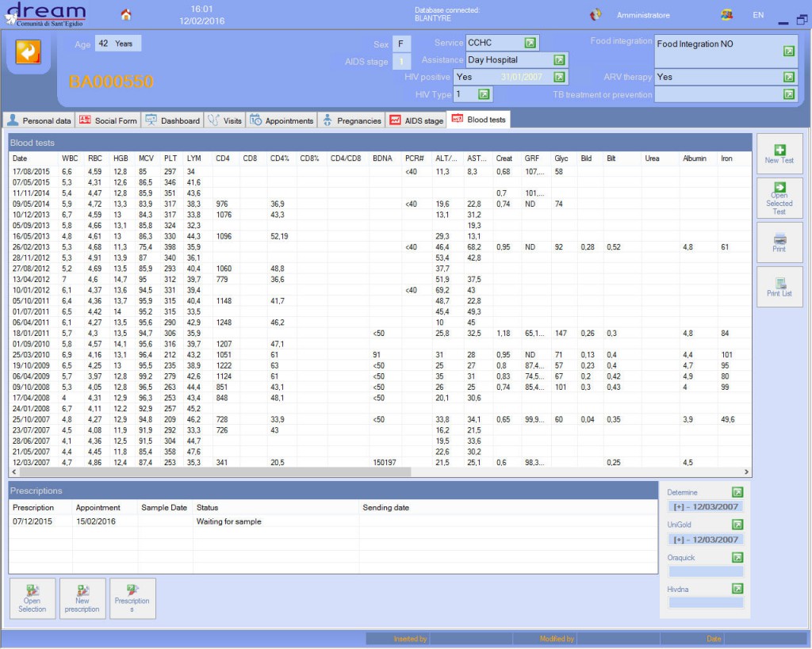Click the Prescriptions icon
812x649 pixels.
coord(132,598)
